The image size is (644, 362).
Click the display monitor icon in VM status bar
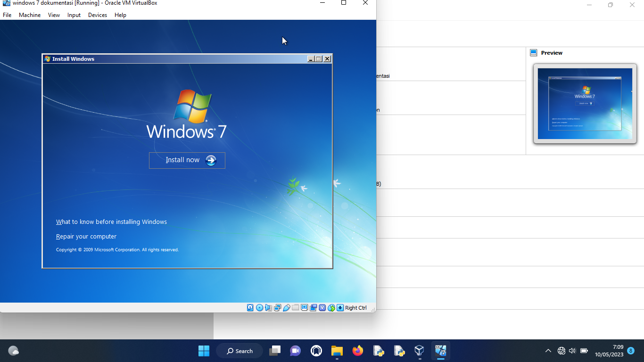coord(304,308)
